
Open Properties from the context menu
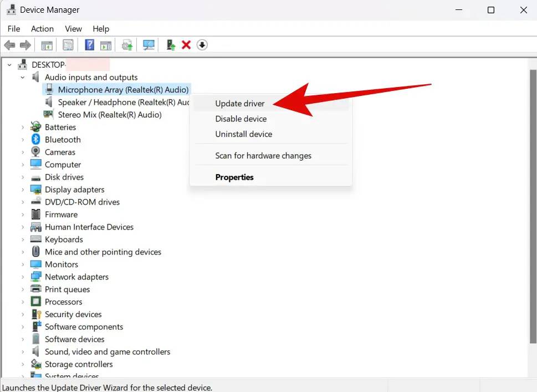coord(270,177)
